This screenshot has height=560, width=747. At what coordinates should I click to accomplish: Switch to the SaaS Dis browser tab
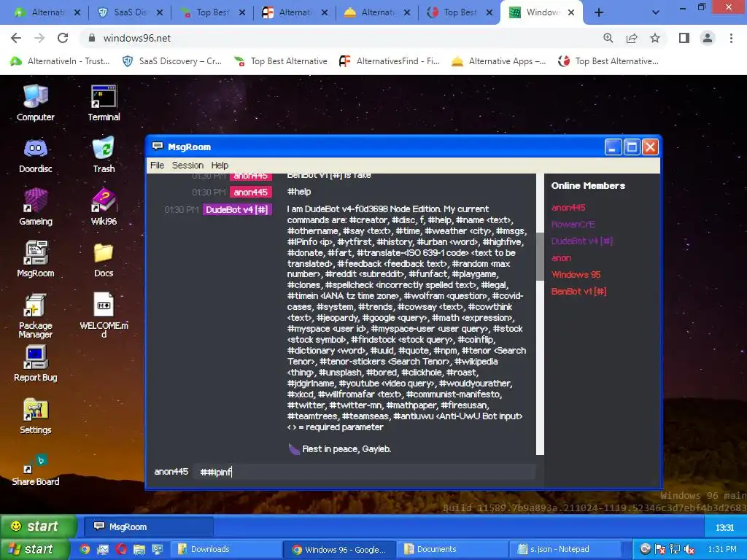(130, 12)
